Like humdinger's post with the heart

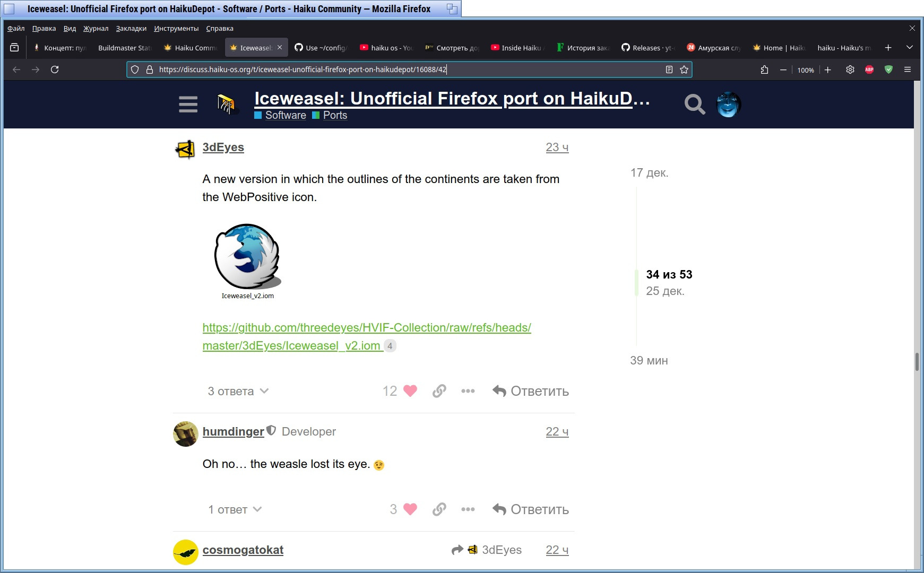[x=410, y=509]
